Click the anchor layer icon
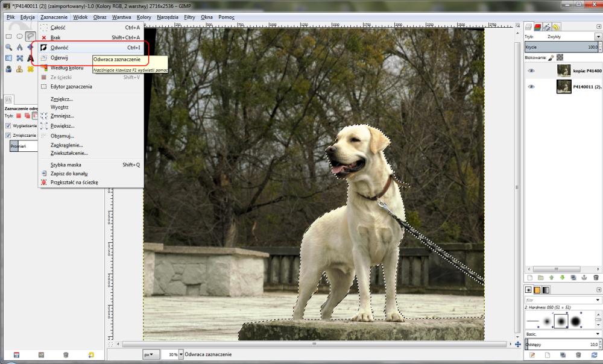603x364 pixels. click(x=584, y=277)
